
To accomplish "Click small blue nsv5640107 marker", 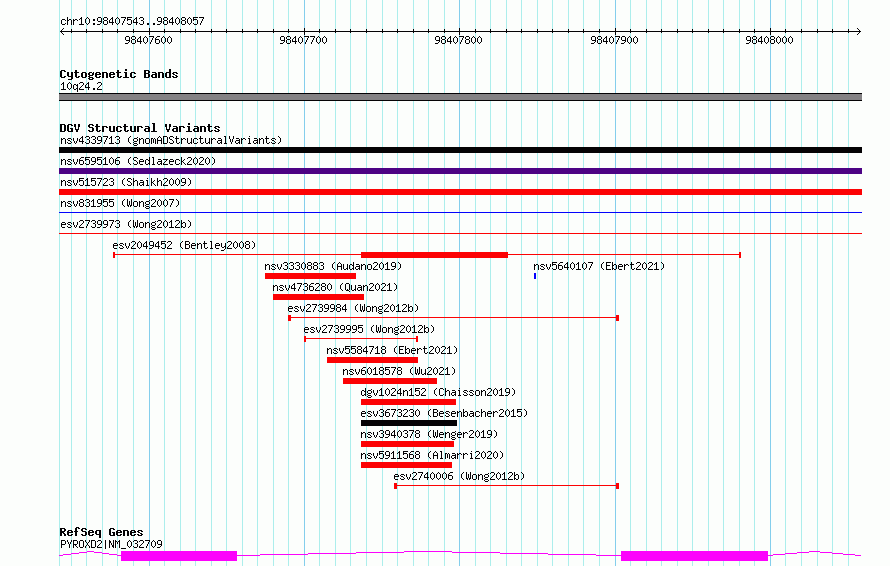I will (535, 276).
